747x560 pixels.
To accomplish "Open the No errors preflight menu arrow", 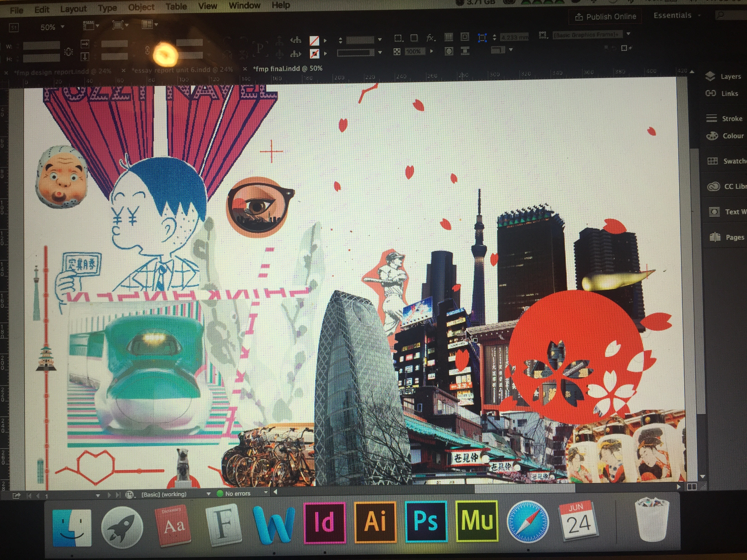I will [x=266, y=493].
